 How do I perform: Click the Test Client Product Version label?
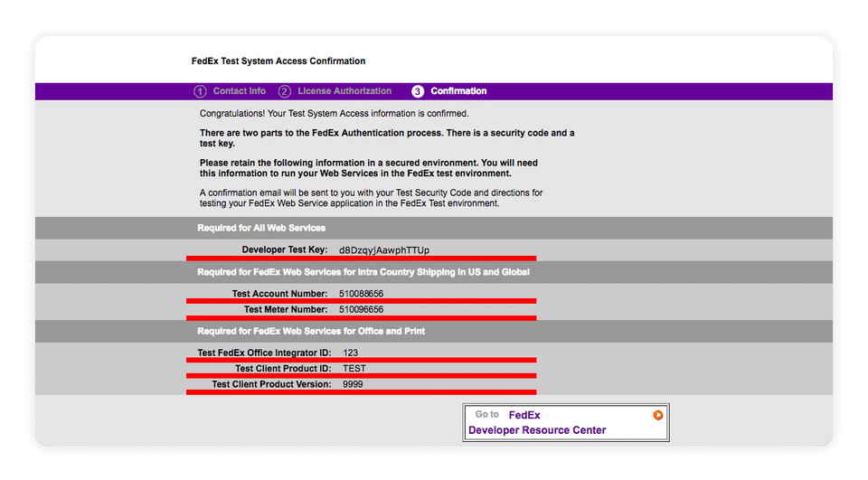271,384
